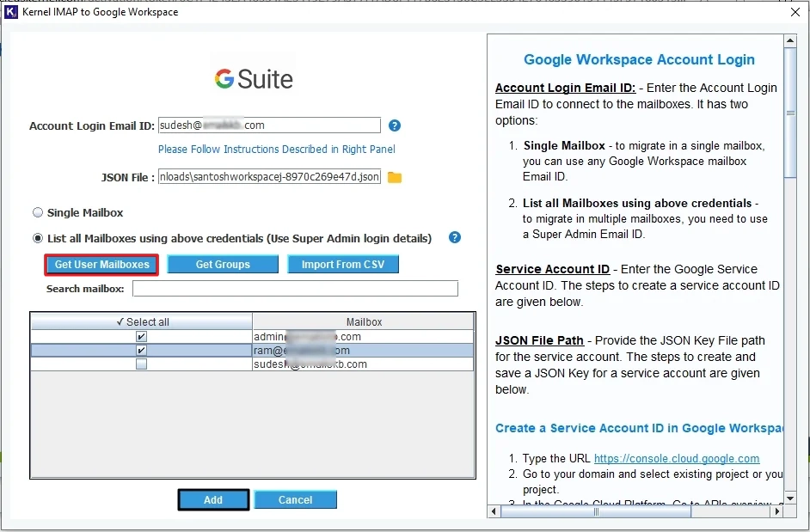The image size is (810, 532).
Task: Click the scrollbar down arrow on right panel
Action: pos(791,497)
